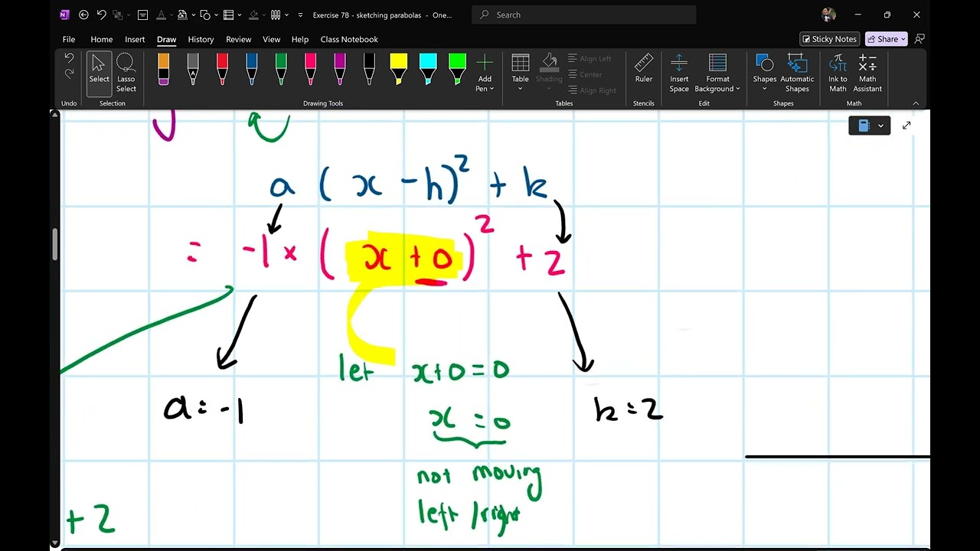Pick the gray text pencil tool
Viewport: 980px width, 551px height.
(x=193, y=69)
